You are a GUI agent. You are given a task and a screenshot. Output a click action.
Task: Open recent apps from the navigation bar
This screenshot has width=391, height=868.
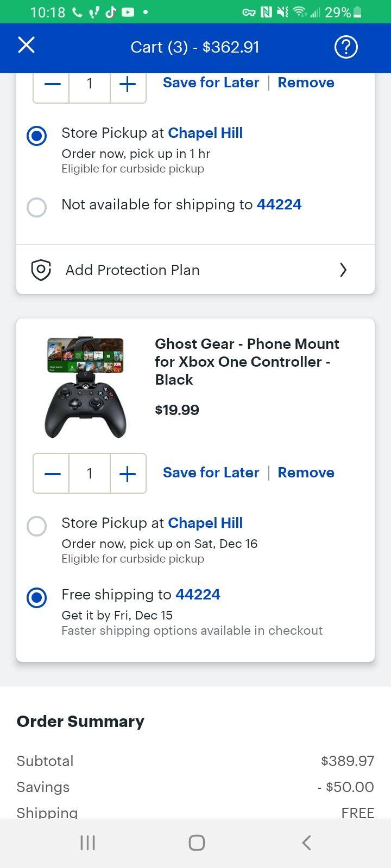click(x=87, y=843)
